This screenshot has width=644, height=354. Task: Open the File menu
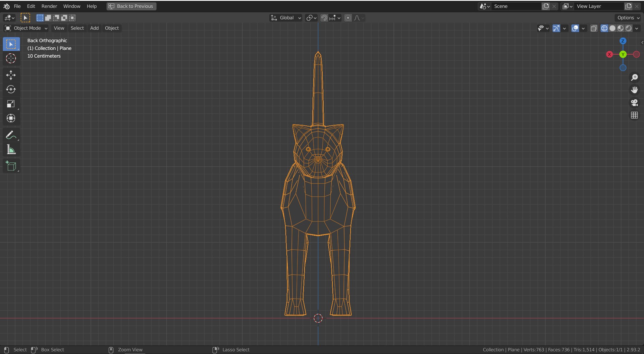tap(17, 6)
